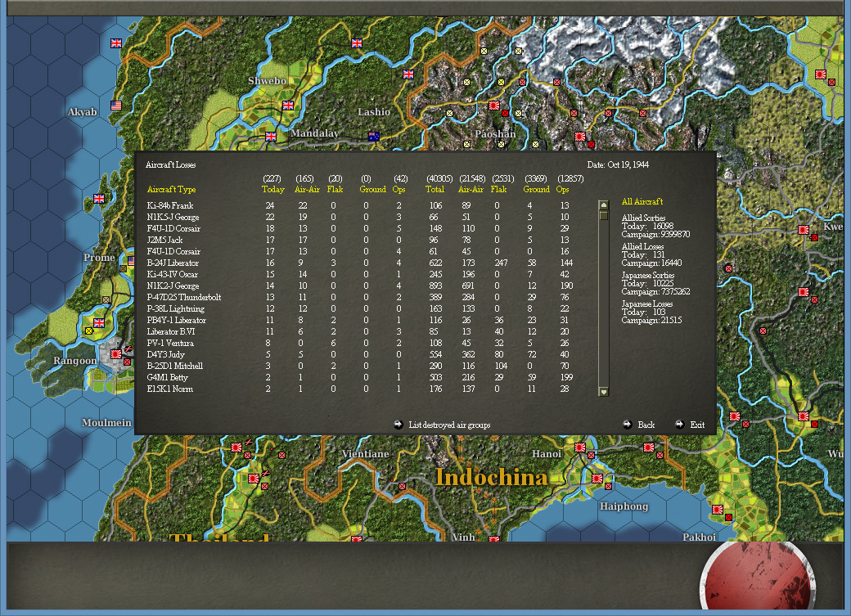
Task: Click the Japanese flag base at Hanoi
Action: [580, 447]
